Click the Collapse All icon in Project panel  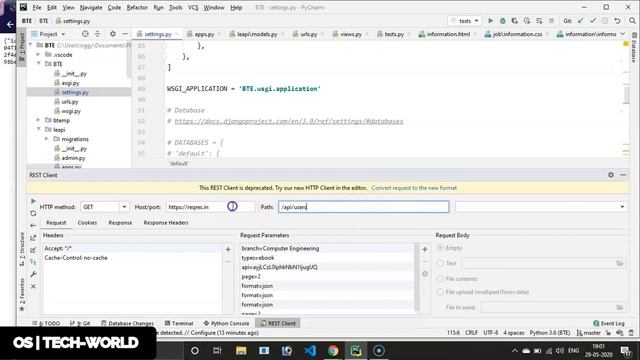tap(98, 34)
